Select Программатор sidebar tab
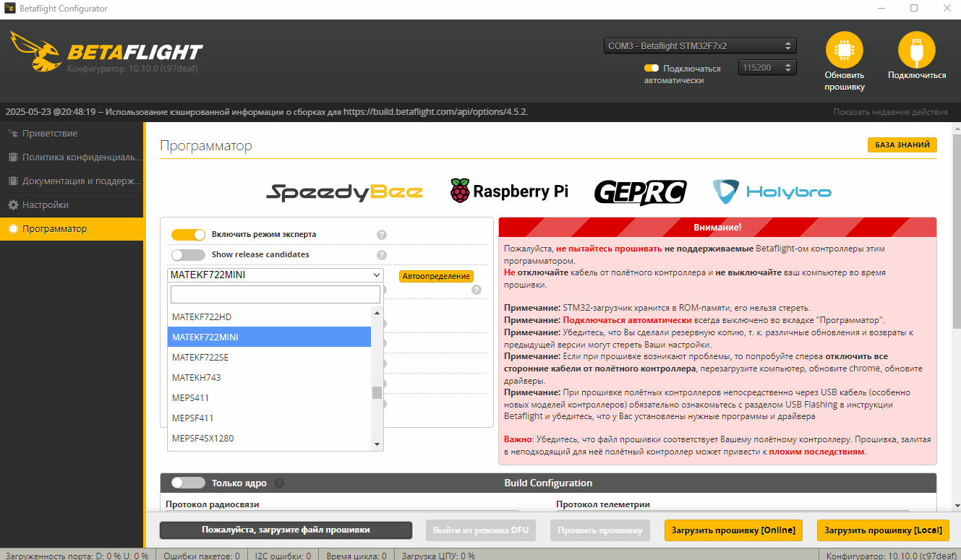Viewport: 961px width, 560px height. (72, 229)
